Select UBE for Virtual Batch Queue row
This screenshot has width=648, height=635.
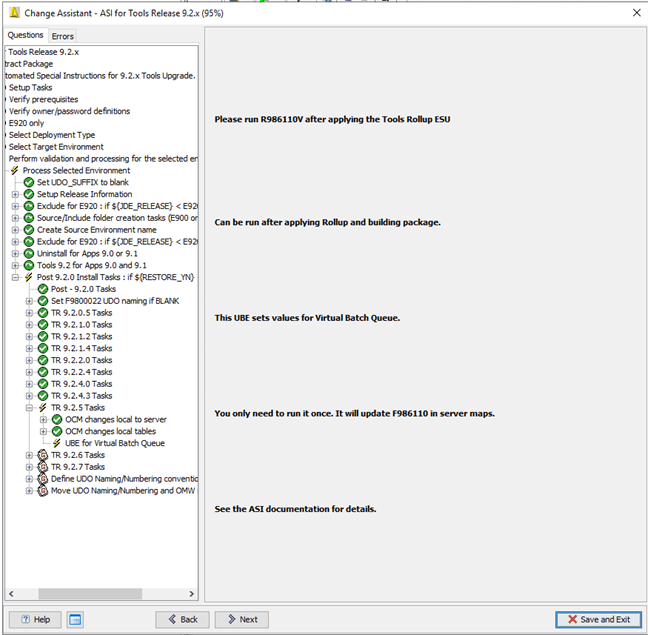pyautogui.click(x=114, y=443)
